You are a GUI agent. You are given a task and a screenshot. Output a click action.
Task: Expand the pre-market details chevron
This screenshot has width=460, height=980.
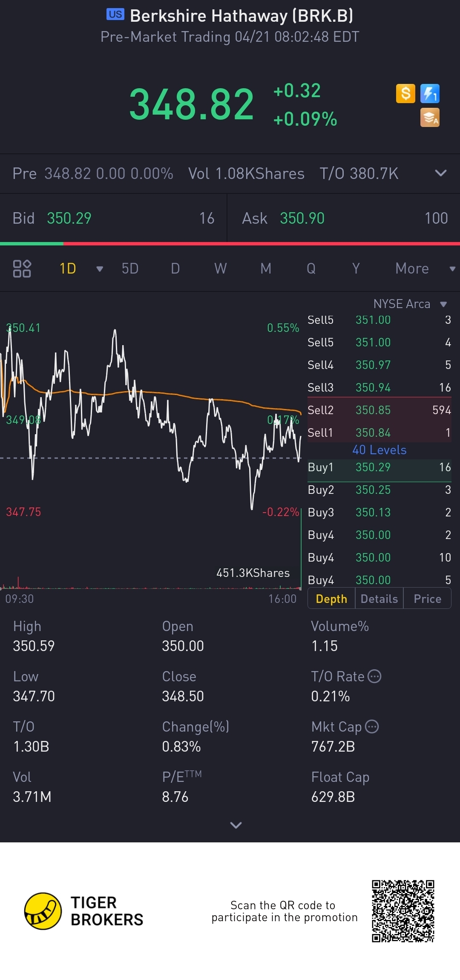pyautogui.click(x=440, y=173)
